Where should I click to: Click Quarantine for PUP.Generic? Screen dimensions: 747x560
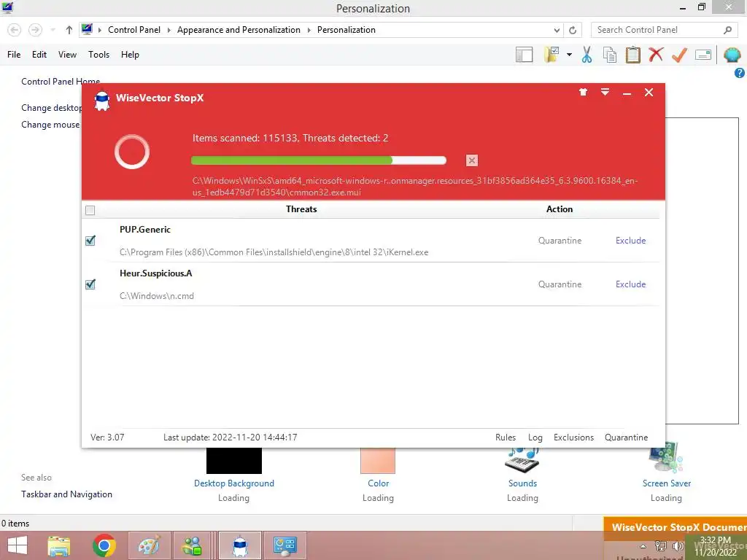[x=560, y=241]
